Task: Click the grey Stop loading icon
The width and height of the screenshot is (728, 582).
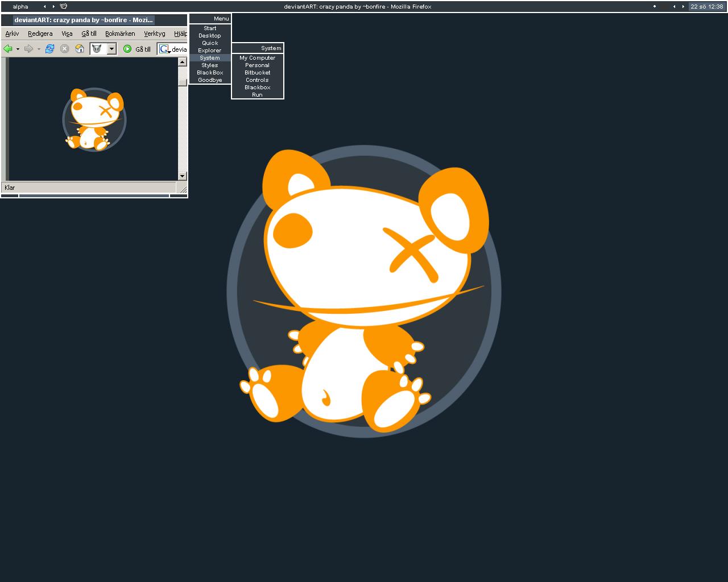Action: click(x=64, y=49)
